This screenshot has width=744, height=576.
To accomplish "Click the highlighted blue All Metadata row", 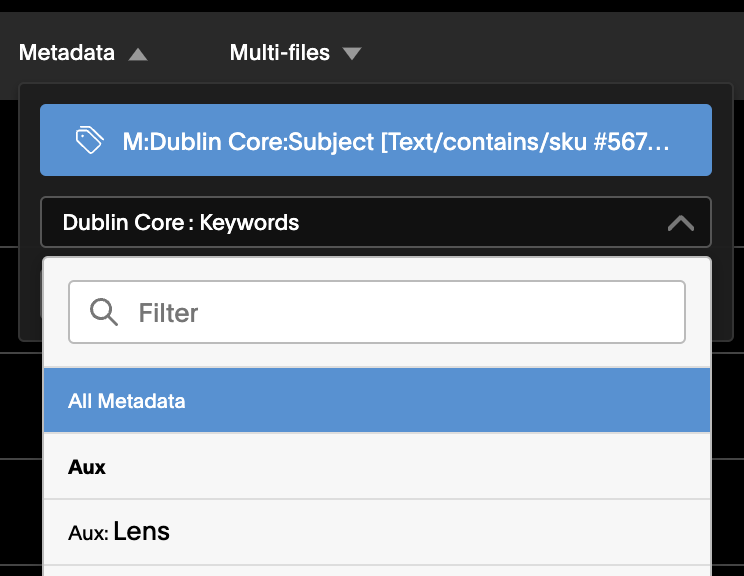I will pos(377,400).
